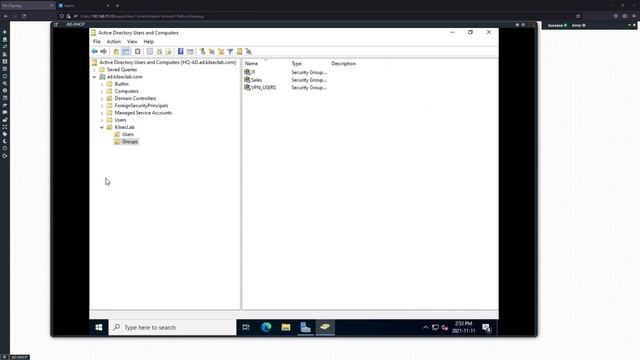This screenshot has width=640, height=360.
Task: Click the Windows taskbar search box
Action: click(x=172, y=327)
